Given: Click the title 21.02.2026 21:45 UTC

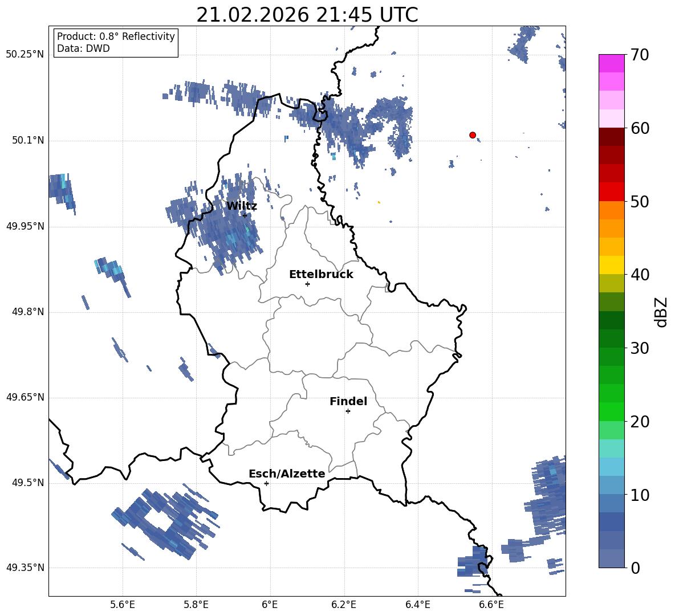Looking at the screenshot, I should pos(307,15).
